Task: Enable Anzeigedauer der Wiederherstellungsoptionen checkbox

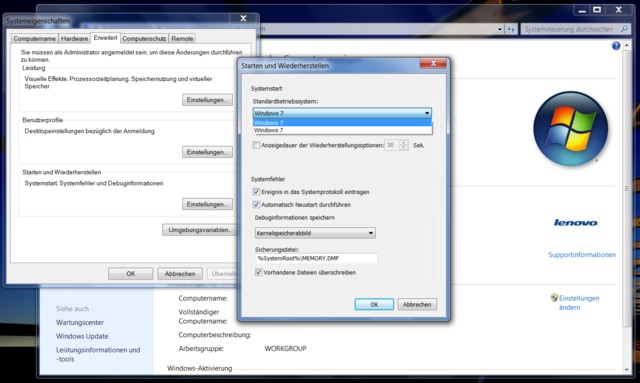Action: [x=256, y=145]
